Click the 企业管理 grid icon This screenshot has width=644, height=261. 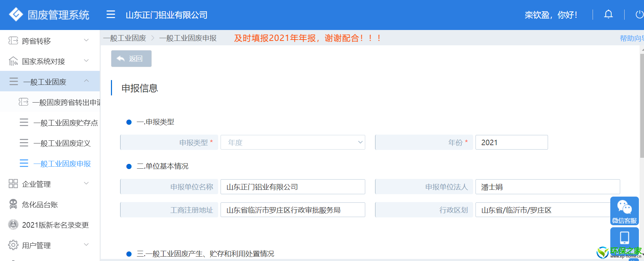[13, 184]
